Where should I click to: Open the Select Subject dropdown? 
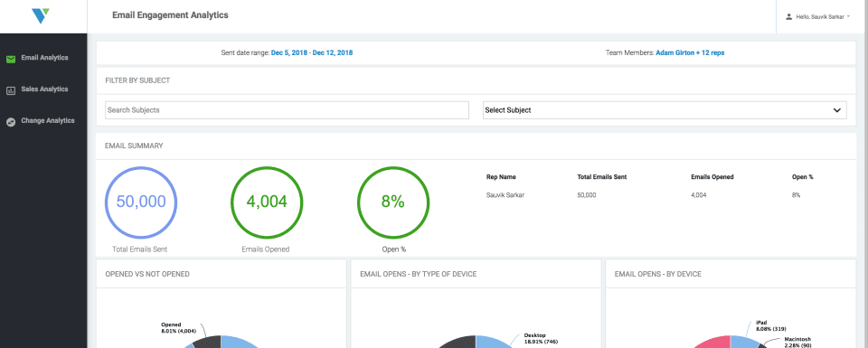[x=665, y=110]
